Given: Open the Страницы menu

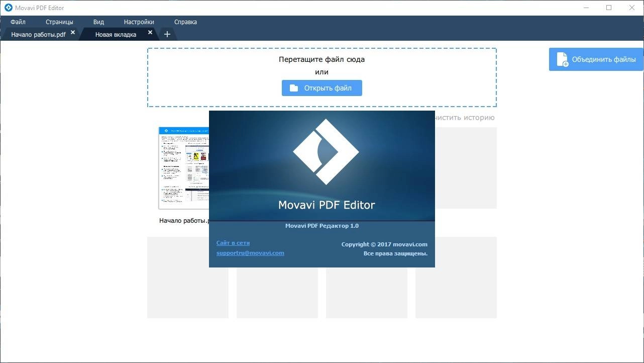Looking at the screenshot, I should [x=59, y=22].
